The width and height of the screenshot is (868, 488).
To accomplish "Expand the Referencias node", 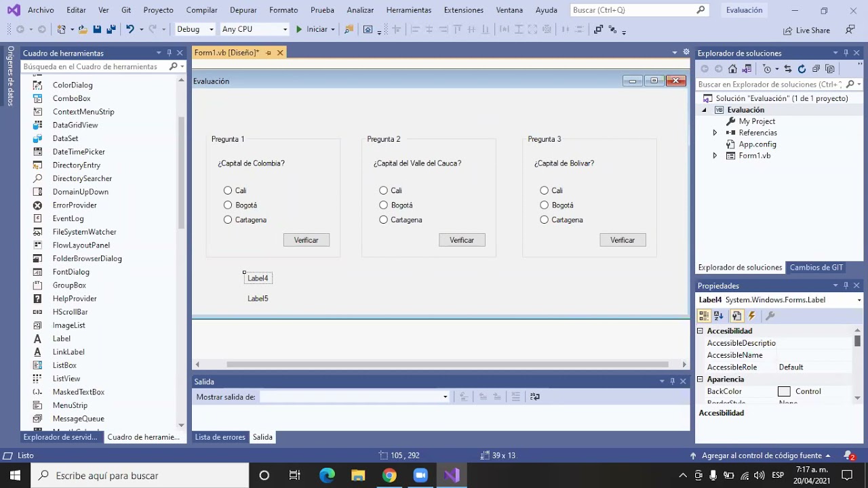I will (x=715, y=133).
